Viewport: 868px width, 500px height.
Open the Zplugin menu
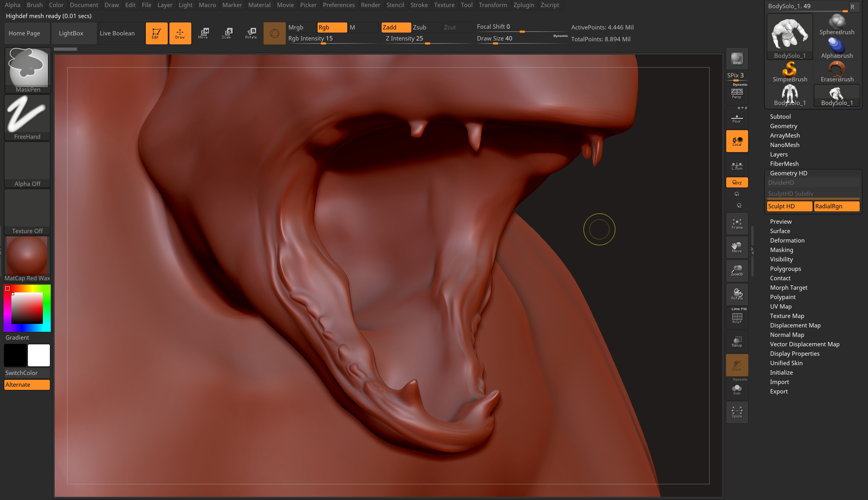point(524,5)
